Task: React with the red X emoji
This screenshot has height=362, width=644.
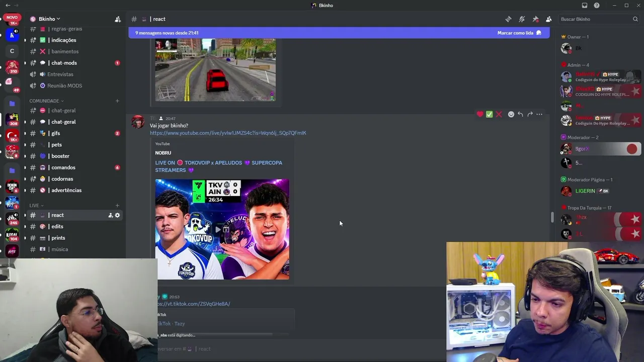Action: [499, 114]
